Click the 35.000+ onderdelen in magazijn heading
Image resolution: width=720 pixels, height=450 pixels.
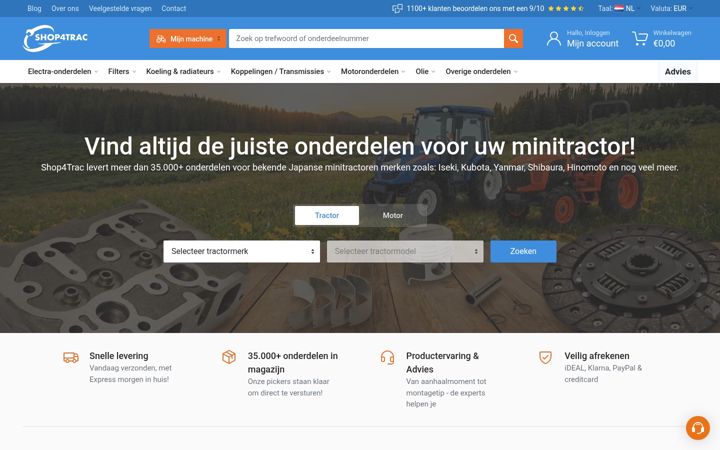click(292, 362)
